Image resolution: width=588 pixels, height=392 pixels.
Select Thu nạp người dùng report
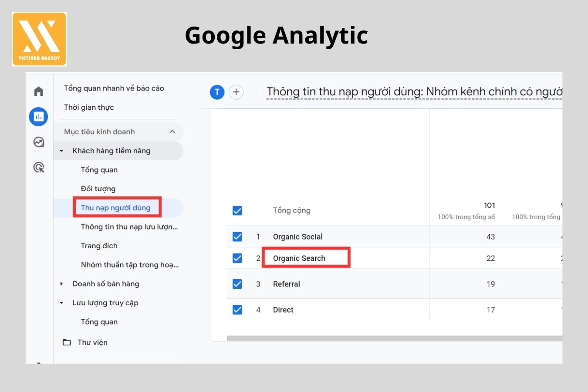coord(115,208)
